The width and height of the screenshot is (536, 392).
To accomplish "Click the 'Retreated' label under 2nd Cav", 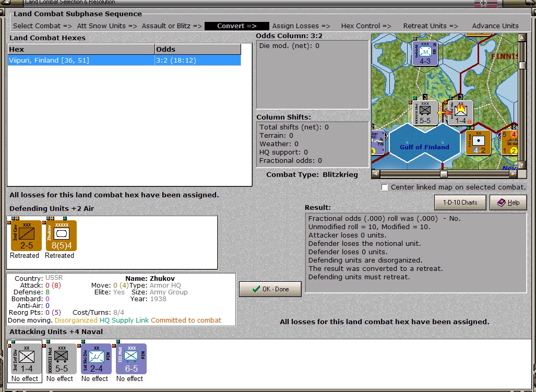I will tap(25, 256).
